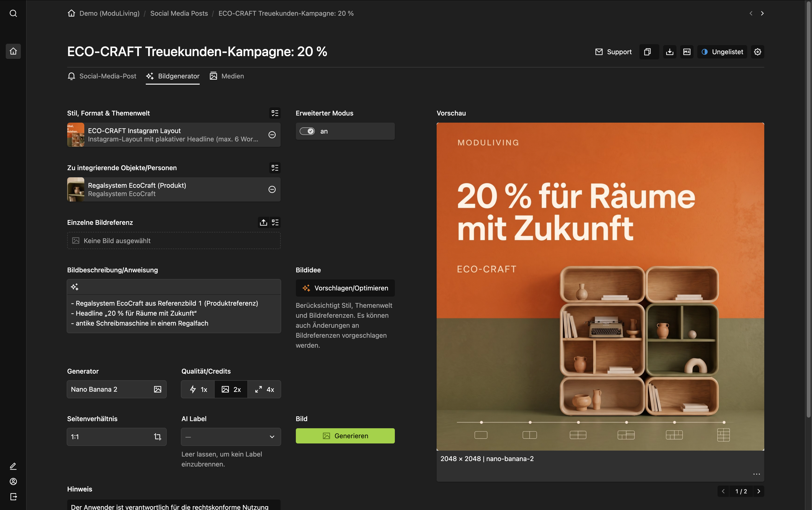Click the Vorschlagen/Optimieren button
The image size is (812, 510).
[x=345, y=288]
